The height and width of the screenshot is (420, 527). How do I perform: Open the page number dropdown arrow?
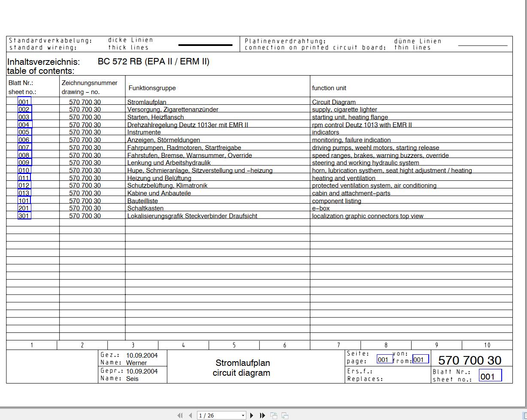243,415
